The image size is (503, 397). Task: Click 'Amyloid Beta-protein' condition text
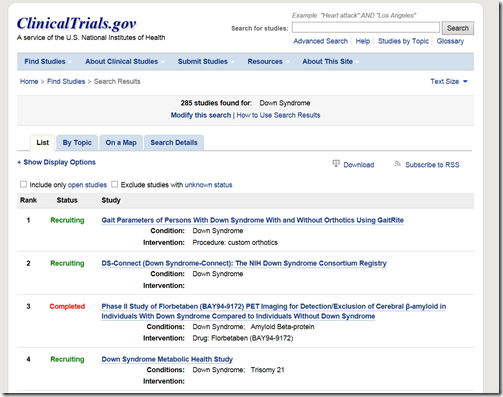(282, 327)
